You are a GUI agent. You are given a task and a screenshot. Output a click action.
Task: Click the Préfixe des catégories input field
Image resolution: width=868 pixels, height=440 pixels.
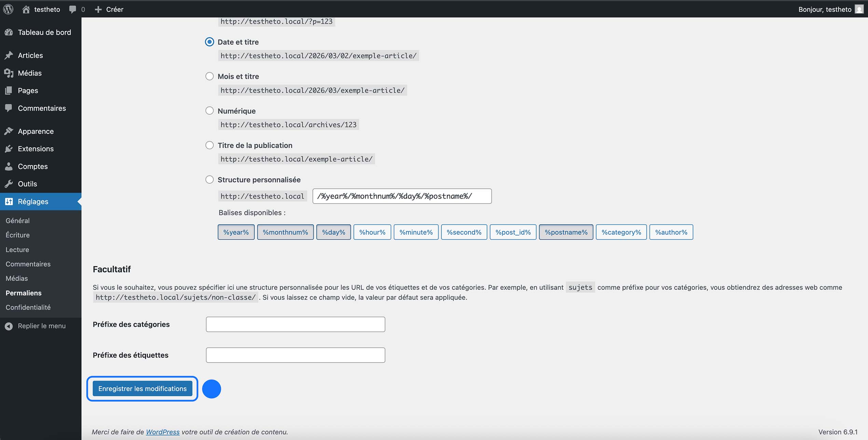click(x=295, y=324)
